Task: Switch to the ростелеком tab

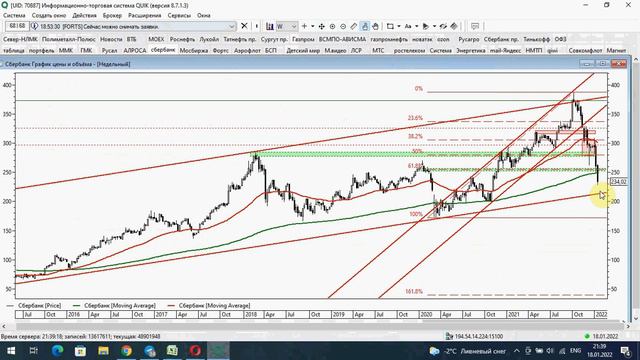Action: coord(409,51)
